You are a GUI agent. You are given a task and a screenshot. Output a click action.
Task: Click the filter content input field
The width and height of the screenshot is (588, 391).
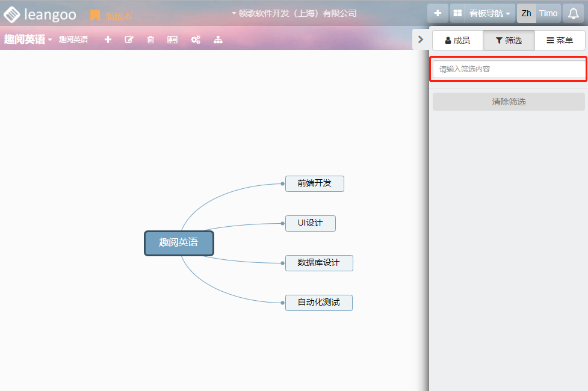tap(509, 69)
